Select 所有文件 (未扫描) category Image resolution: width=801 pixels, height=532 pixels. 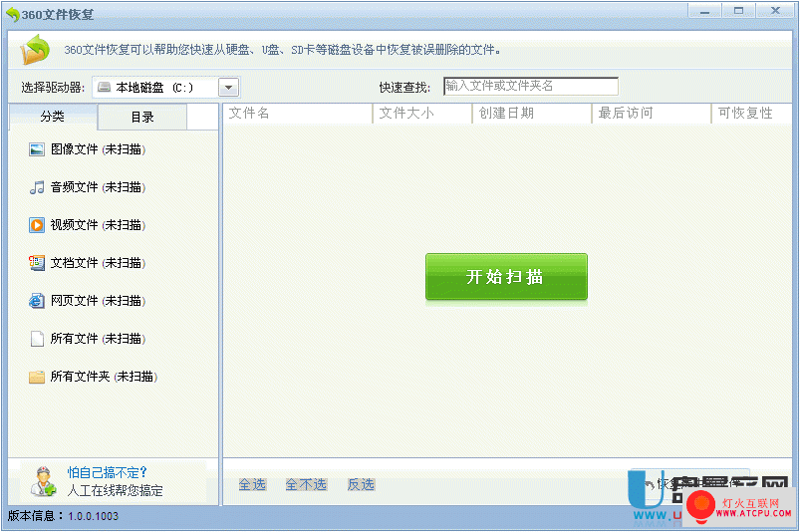click(88, 339)
